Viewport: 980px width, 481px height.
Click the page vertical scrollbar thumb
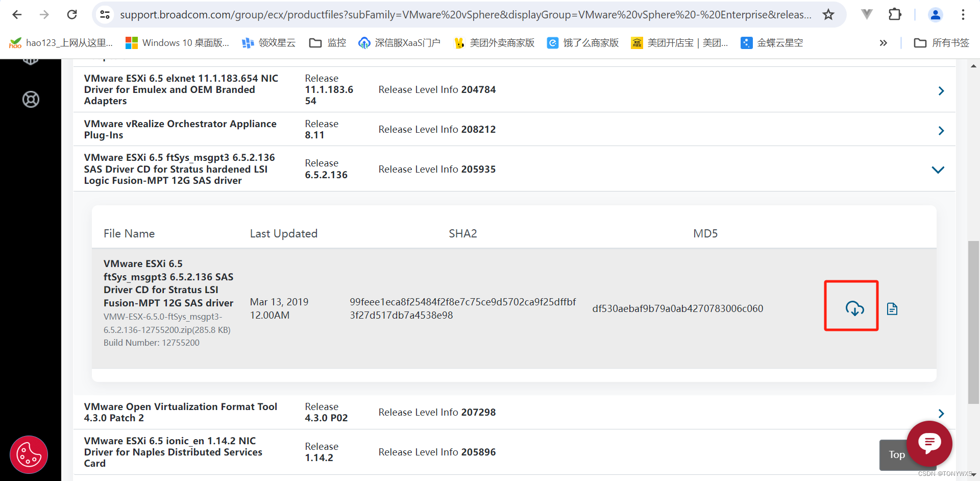(x=973, y=322)
